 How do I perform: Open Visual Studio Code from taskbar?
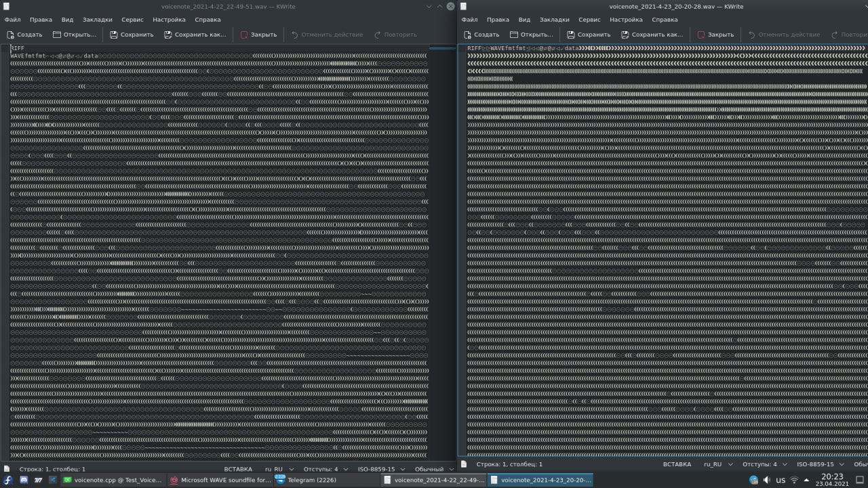[53, 480]
